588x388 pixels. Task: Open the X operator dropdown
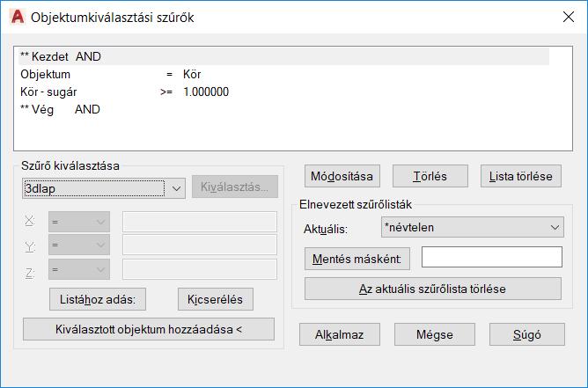(79, 222)
